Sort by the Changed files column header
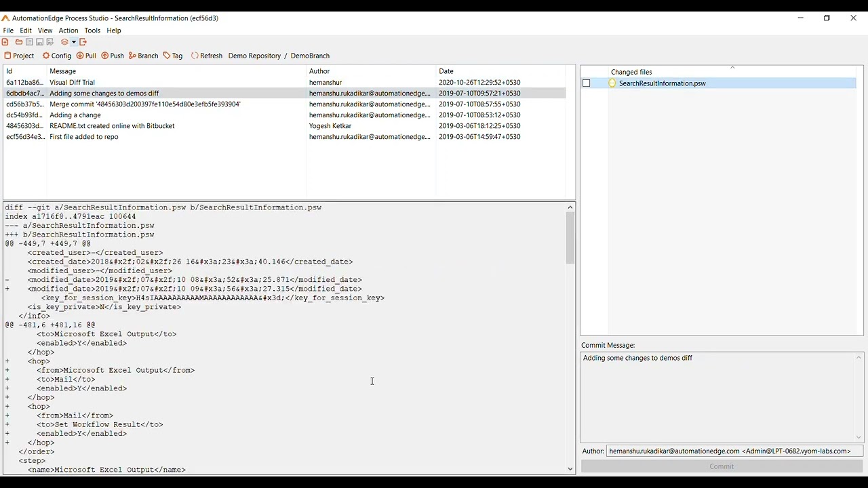This screenshot has height=488, width=868. (x=631, y=72)
